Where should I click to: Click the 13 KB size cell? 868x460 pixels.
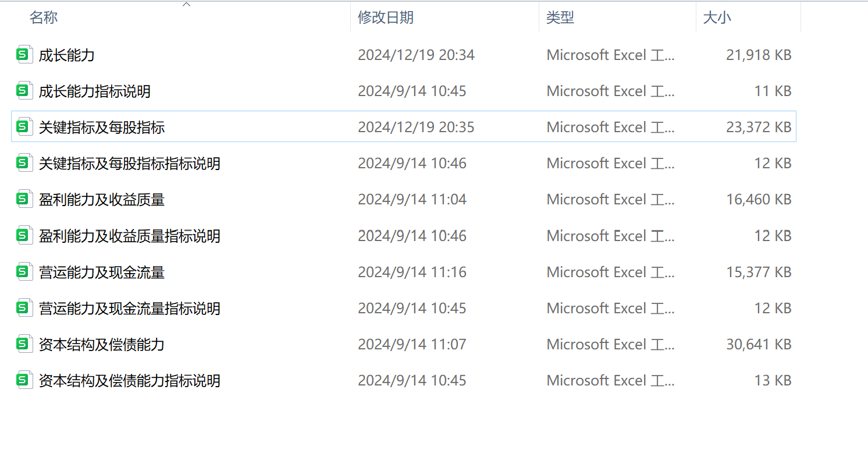773,381
